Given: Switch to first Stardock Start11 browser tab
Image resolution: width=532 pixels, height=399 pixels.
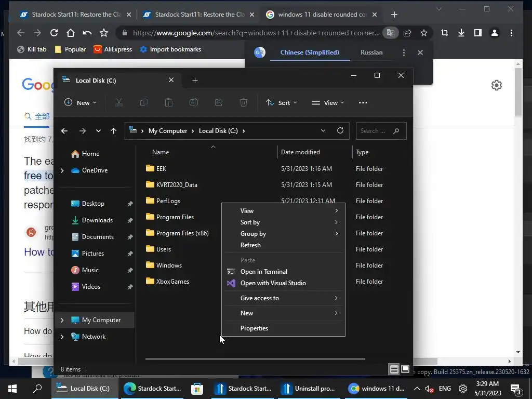Looking at the screenshot, I should (x=75, y=15).
